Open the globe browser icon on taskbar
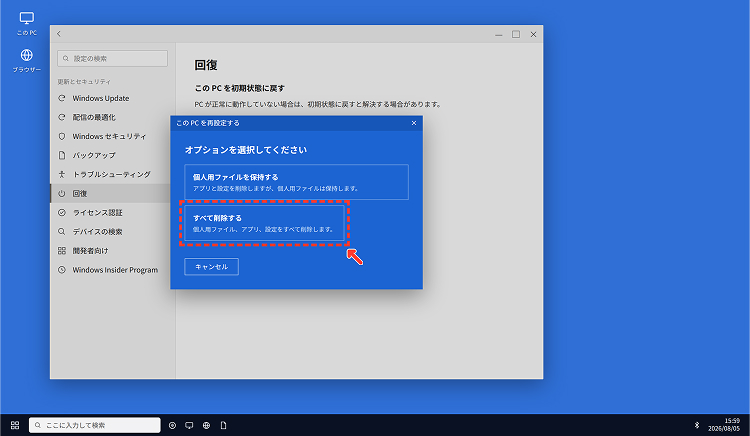The width and height of the screenshot is (750, 436). tap(206, 425)
